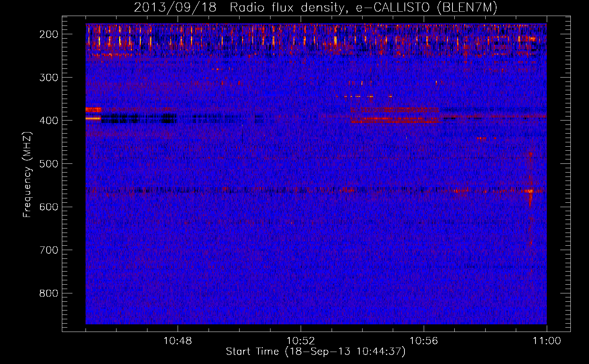Click the 10:56 time tick label
This screenshot has height=364, width=589.
(x=424, y=341)
